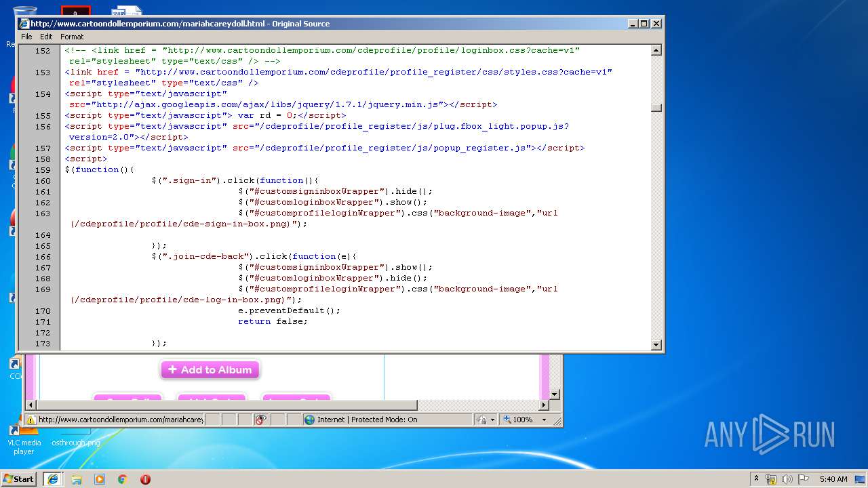Open the Edit menu in Original Source window
Viewport: 868px width, 488px height.
click(46, 37)
